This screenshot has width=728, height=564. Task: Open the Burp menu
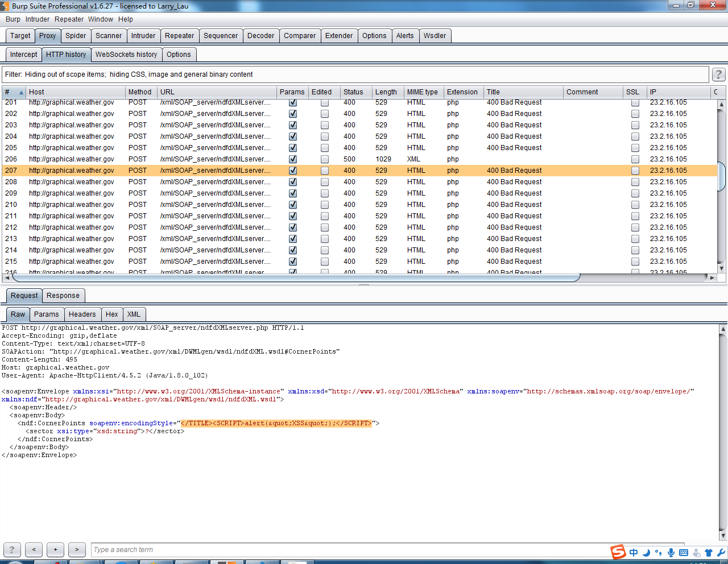coord(13,19)
